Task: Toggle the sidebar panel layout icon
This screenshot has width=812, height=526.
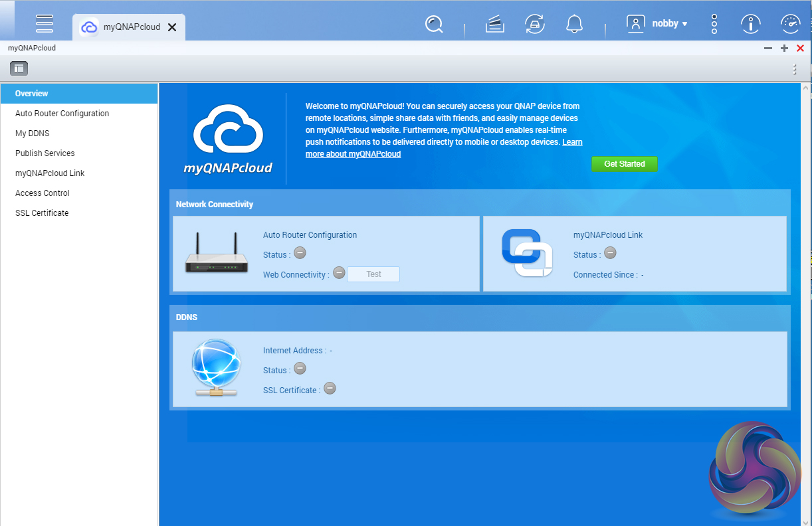Action: tap(19, 68)
